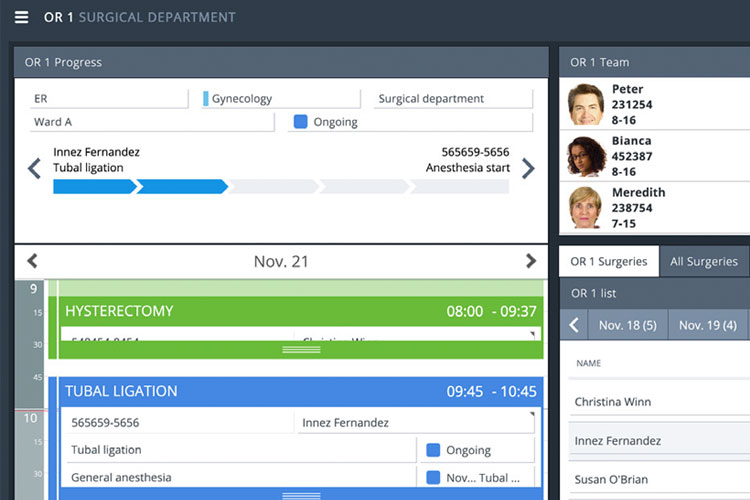Image resolution: width=750 pixels, height=500 pixels.
Task: Switch to All Surgeries tab
Action: [x=703, y=261]
